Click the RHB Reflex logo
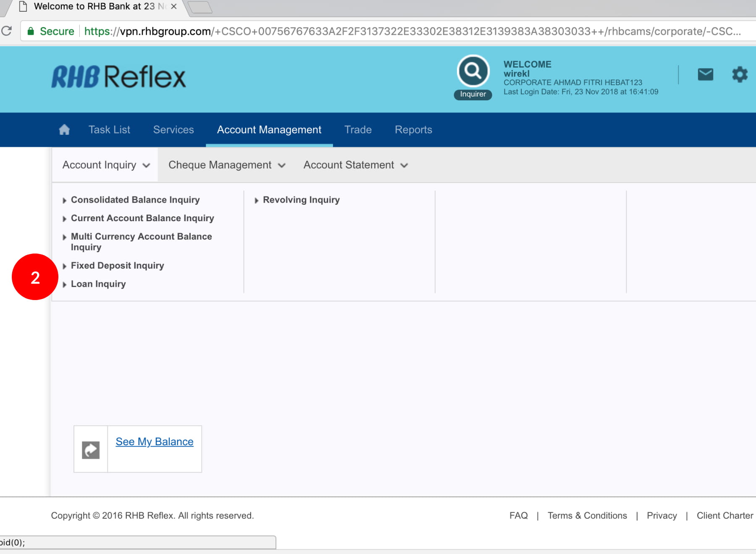Image resolution: width=756 pixels, height=554 pixels. tap(118, 77)
